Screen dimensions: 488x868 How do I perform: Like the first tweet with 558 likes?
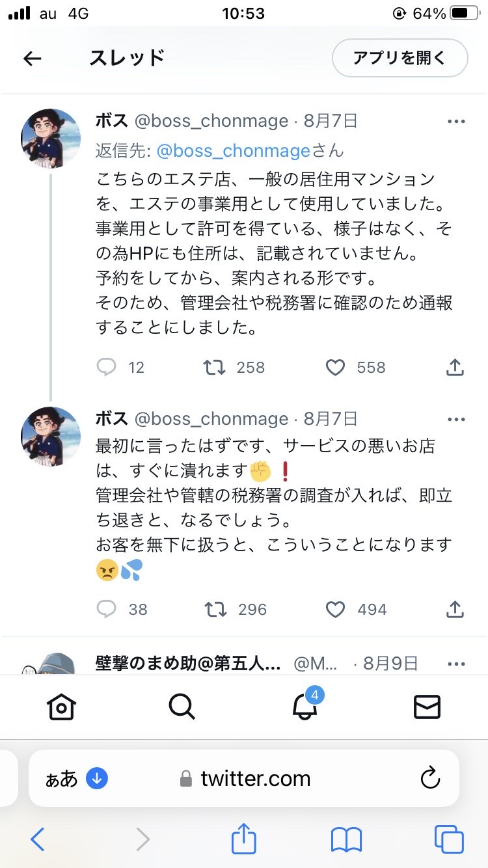335,368
